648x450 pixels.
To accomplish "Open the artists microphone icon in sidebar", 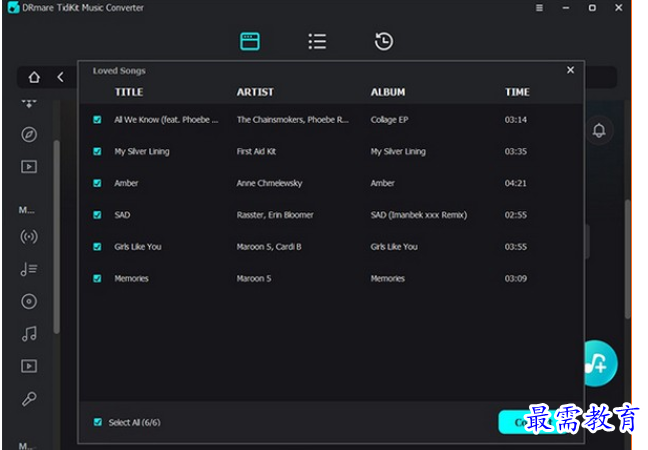I will pyautogui.click(x=29, y=399).
